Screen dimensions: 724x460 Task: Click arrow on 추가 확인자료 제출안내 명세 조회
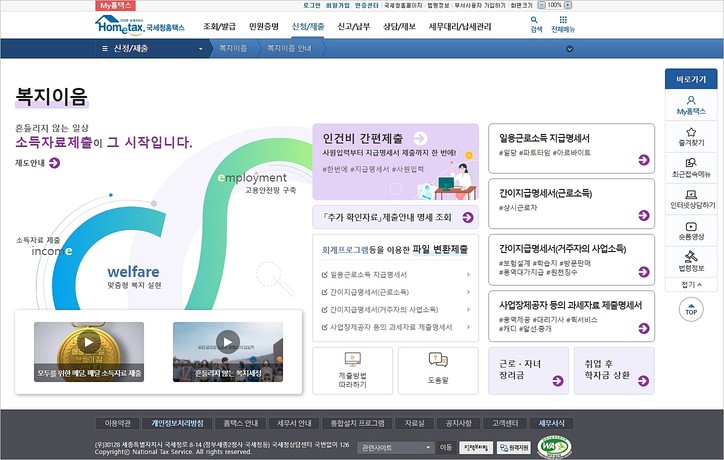pos(468,218)
